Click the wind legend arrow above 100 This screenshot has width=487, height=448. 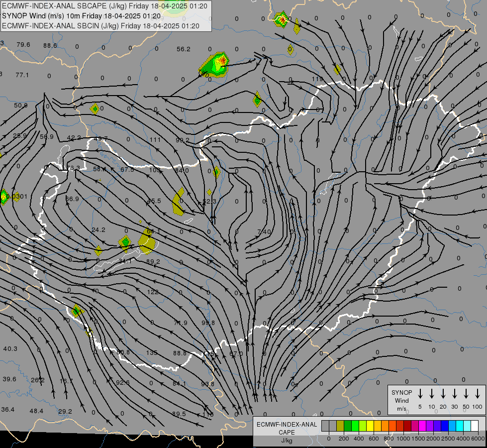(x=478, y=393)
